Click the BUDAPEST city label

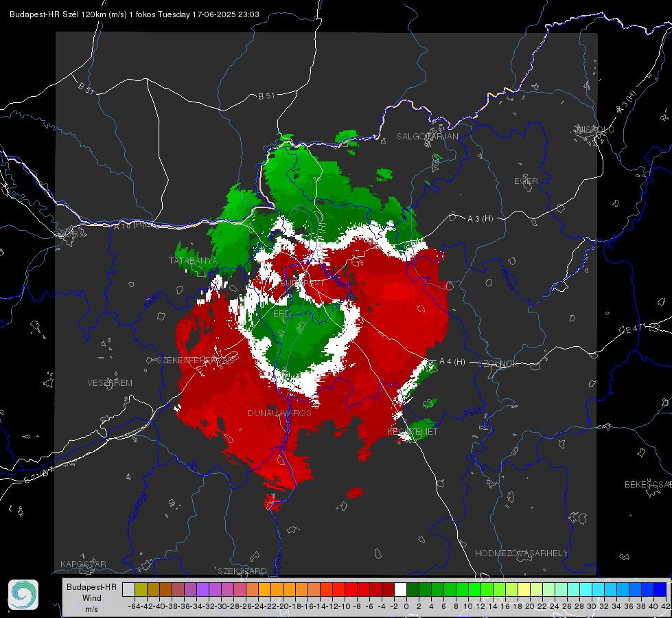[x=302, y=284]
